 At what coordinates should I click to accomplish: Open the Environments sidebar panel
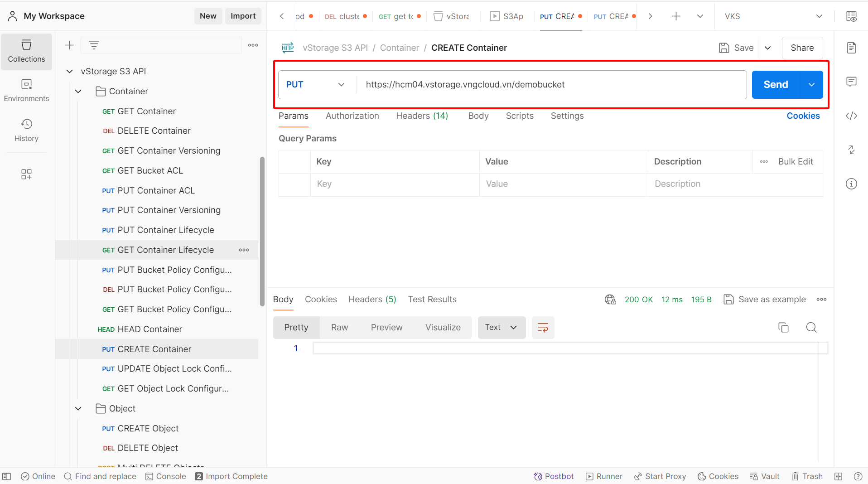click(26, 90)
